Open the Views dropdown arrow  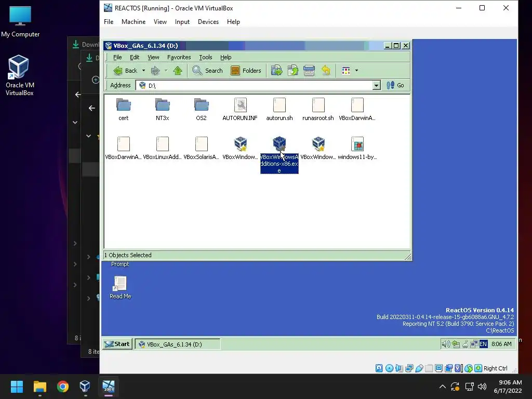pyautogui.click(x=356, y=71)
